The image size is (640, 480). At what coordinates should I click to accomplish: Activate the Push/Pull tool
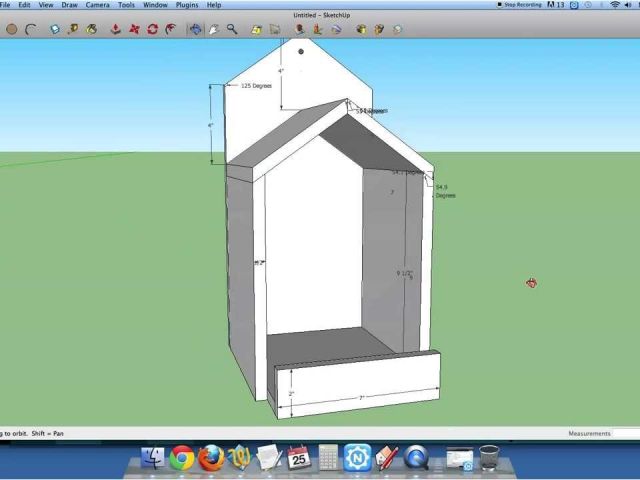[115, 30]
